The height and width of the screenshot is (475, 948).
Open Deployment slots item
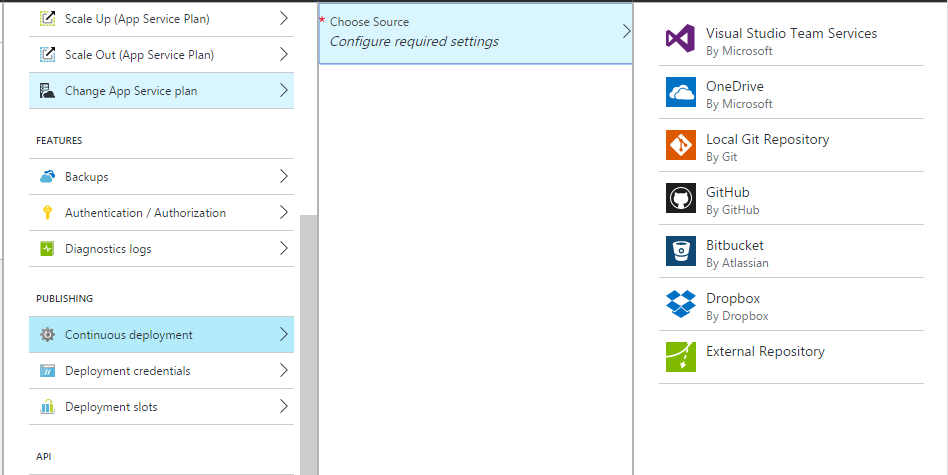161,407
